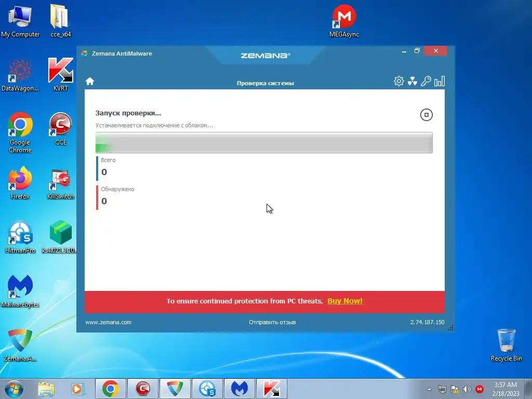532x399 pixels.
Task: Switch to Malwarebytes taskbar button
Action: [240, 389]
